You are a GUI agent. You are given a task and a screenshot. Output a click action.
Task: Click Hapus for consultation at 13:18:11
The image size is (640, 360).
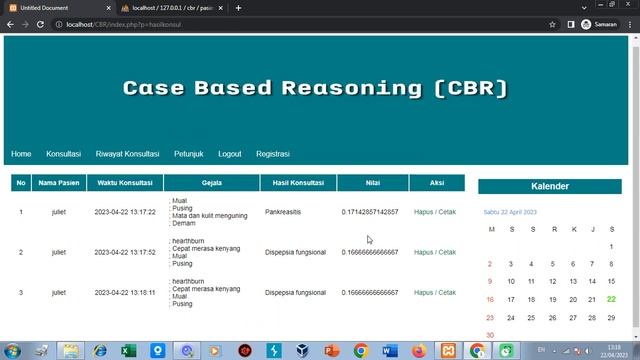(x=423, y=293)
